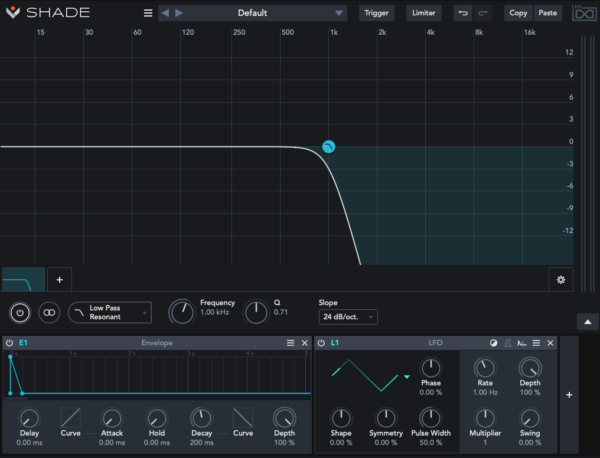The image size is (600, 458).
Task: Click the Trigger button
Action: tap(376, 13)
